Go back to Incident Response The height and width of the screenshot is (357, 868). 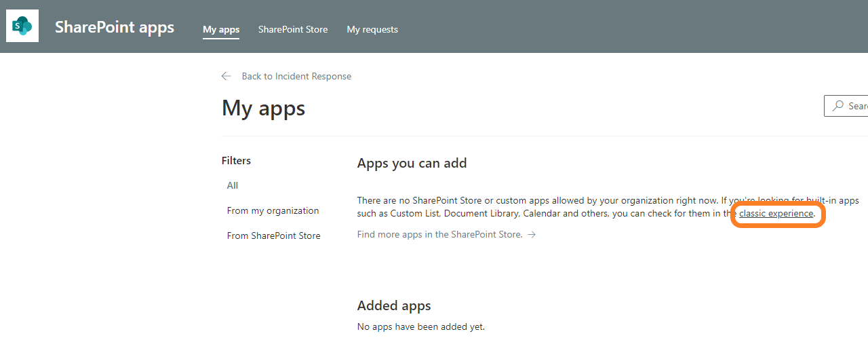click(x=296, y=76)
